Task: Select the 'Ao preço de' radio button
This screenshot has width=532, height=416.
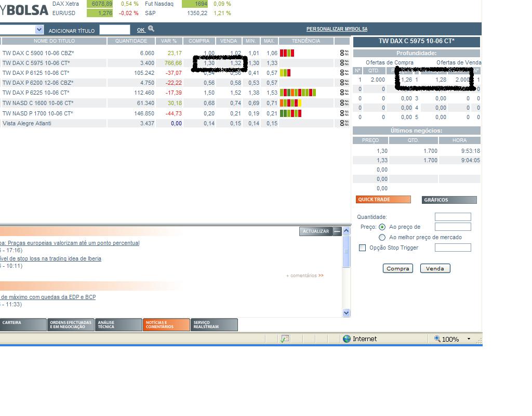Action: (382, 227)
